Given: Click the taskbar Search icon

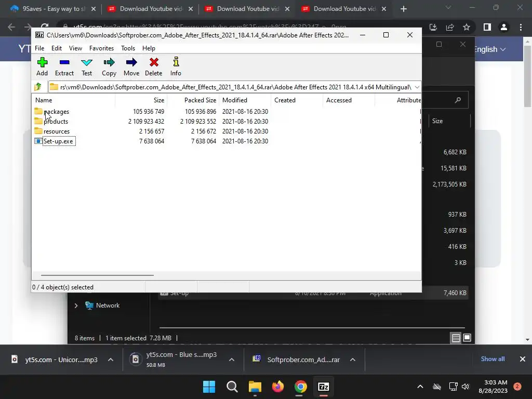Looking at the screenshot, I should tap(232, 387).
